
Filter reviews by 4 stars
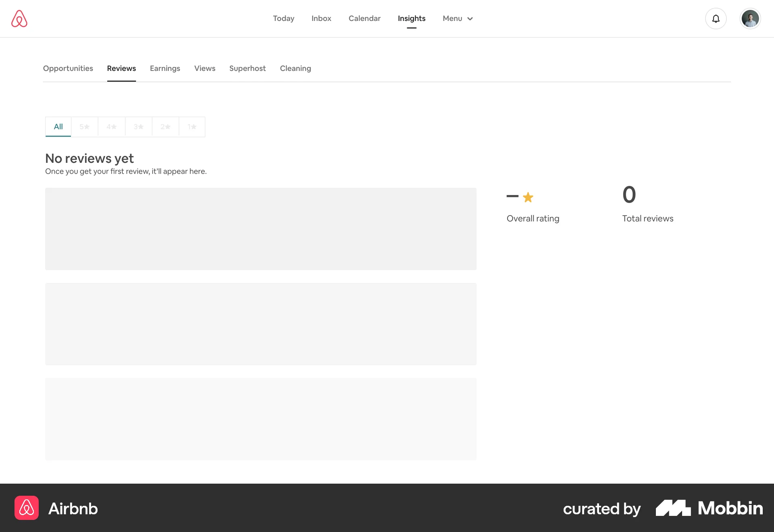click(x=111, y=127)
